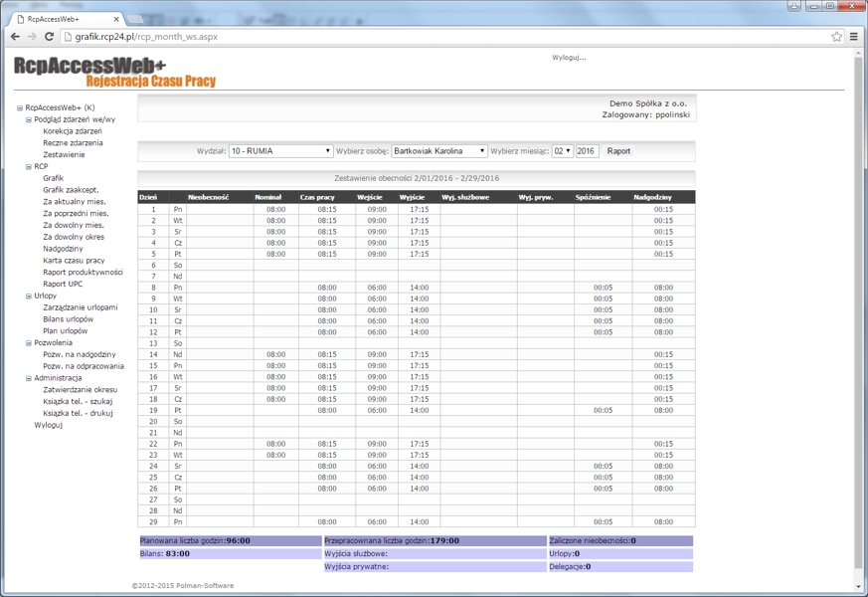The width and height of the screenshot is (868, 597).
Task: Open the person dropdown showing Bartkowiak Karolina
Action: (438, 151)
